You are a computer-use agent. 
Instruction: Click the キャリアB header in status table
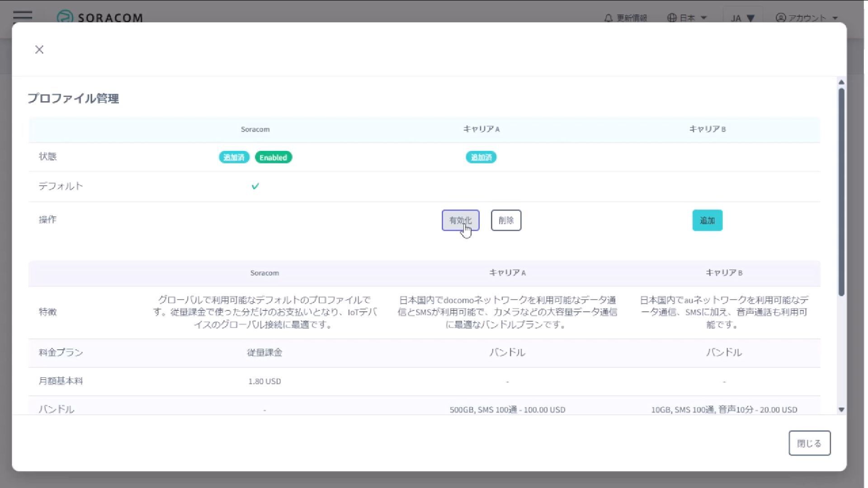tap(707, 129)
